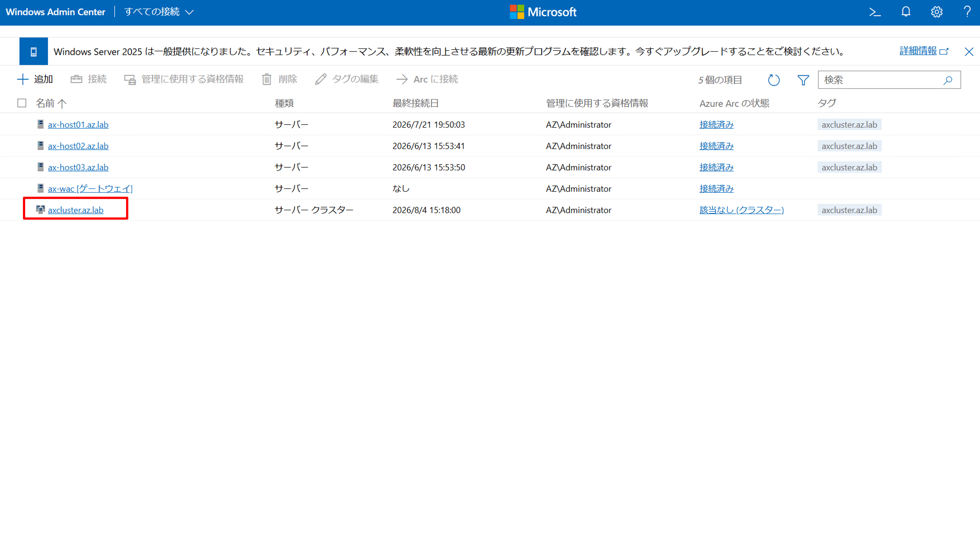Click the Windows Admin Center title

(x=55, y=12)
